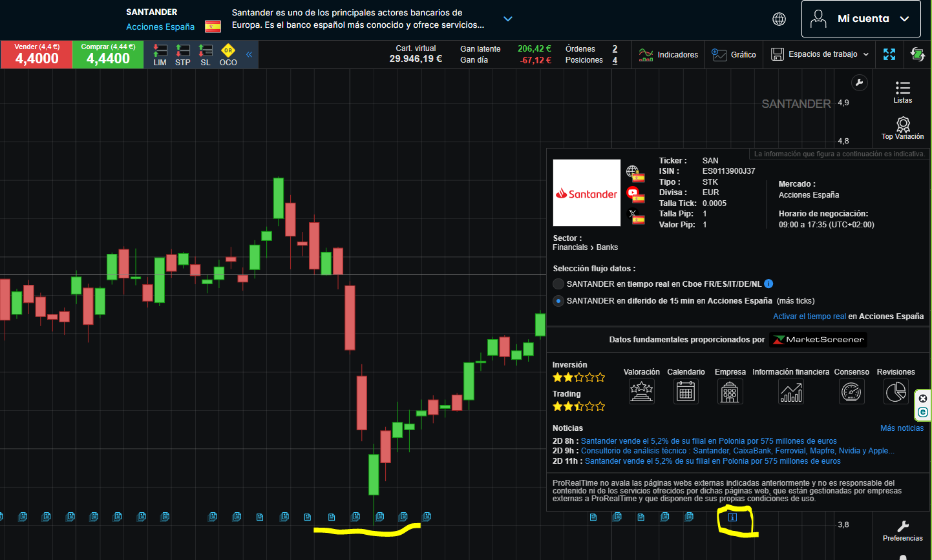Open Calendario fundamentals icon
The height and width of the screenshot is (560, 932).
(686, 391)
